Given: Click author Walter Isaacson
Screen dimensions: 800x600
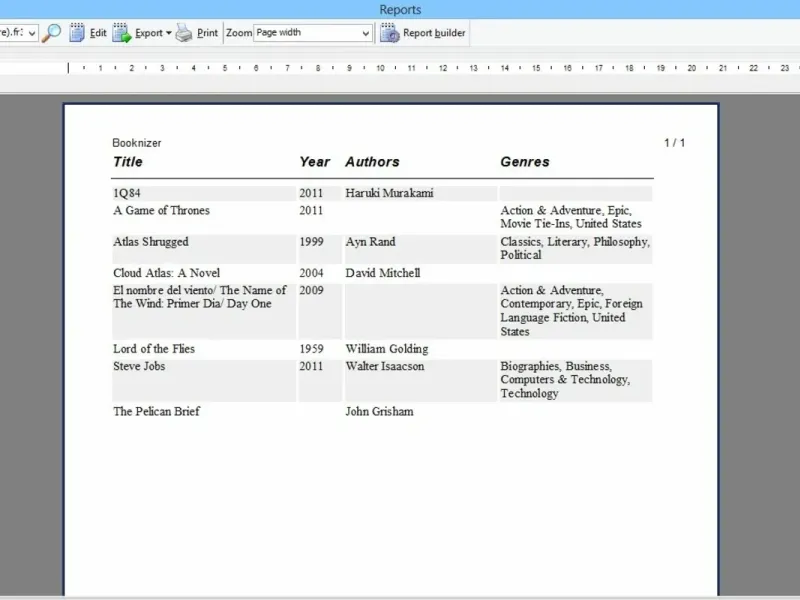Looking at the screenshot, I should click(x=385, y=366).
